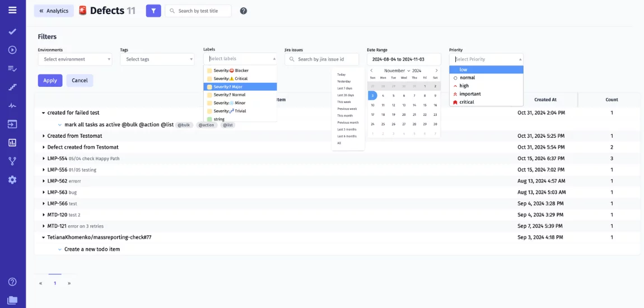The image size is (644, 308).
Task: Open the hamburger menu in the sidebar
Action: [x=12, y=10]
